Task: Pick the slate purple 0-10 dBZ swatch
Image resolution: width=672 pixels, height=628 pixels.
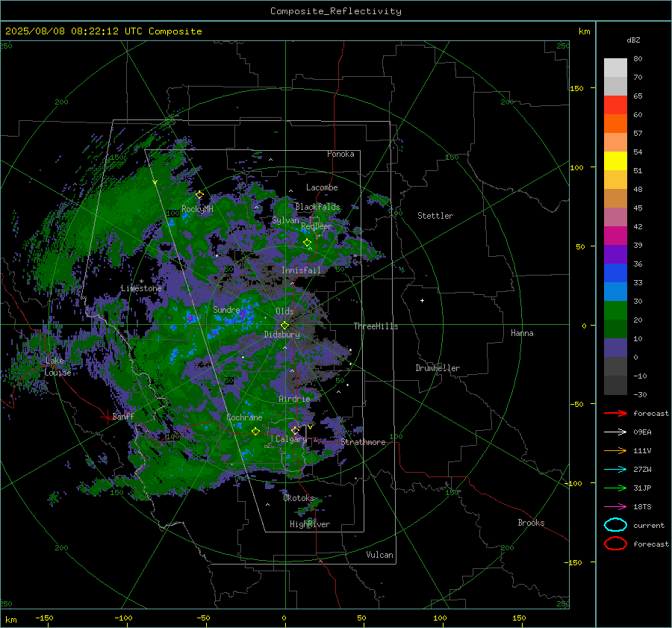Action: [x=615, y=348]
